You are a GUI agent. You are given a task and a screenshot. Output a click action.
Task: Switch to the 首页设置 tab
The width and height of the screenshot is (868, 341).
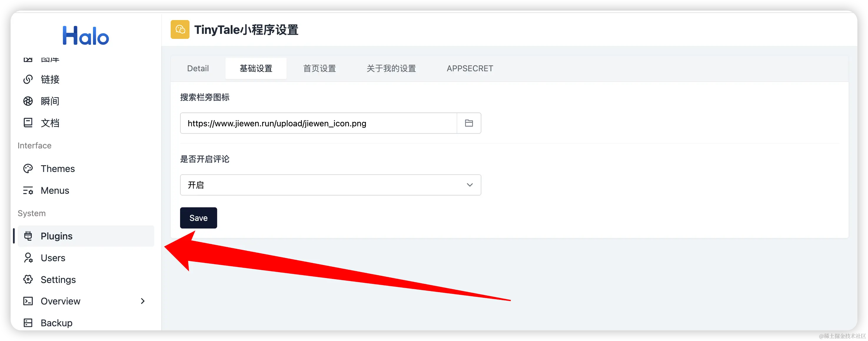pyautogui.click(x=320, y=69)
